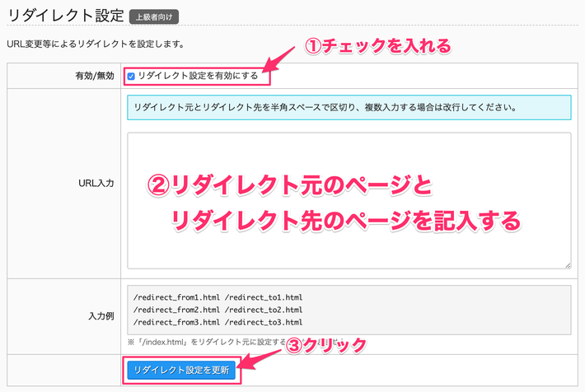
Task: Click the resize handle of the URL textarea
Action: tap(568, 264)
